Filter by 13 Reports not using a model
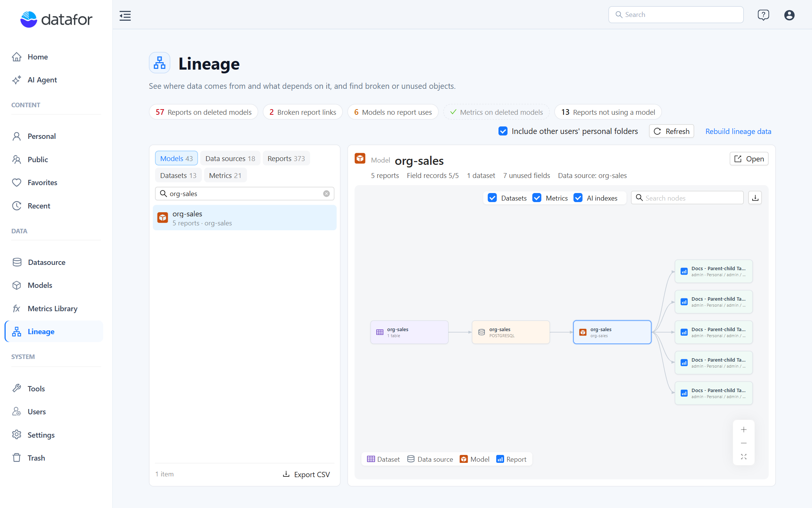This screenshot has width=812, height=508. pos(608,112)
